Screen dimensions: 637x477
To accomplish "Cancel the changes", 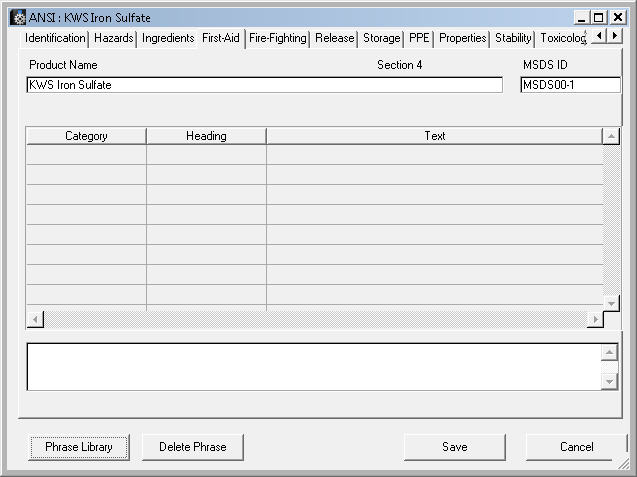I will pos(576,447).
